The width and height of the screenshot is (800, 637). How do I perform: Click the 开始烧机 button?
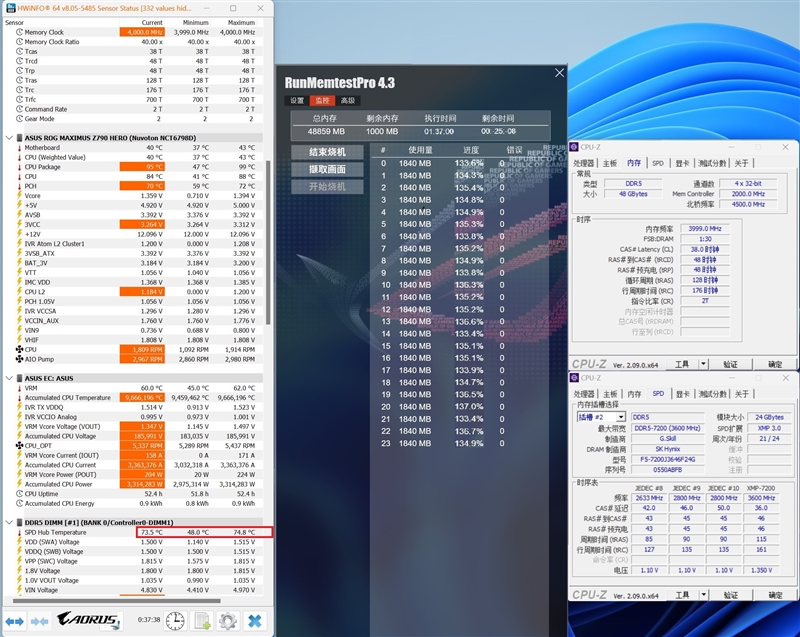328,187
